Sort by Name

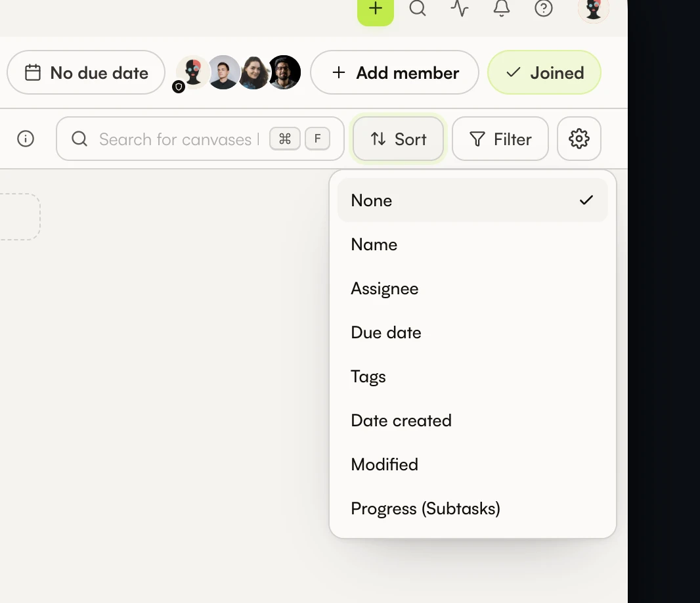click(x=472, y=244)
